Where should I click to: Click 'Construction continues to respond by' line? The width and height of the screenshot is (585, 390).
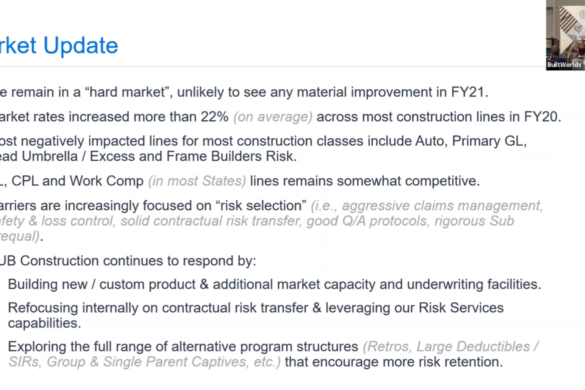click(138, 261)
